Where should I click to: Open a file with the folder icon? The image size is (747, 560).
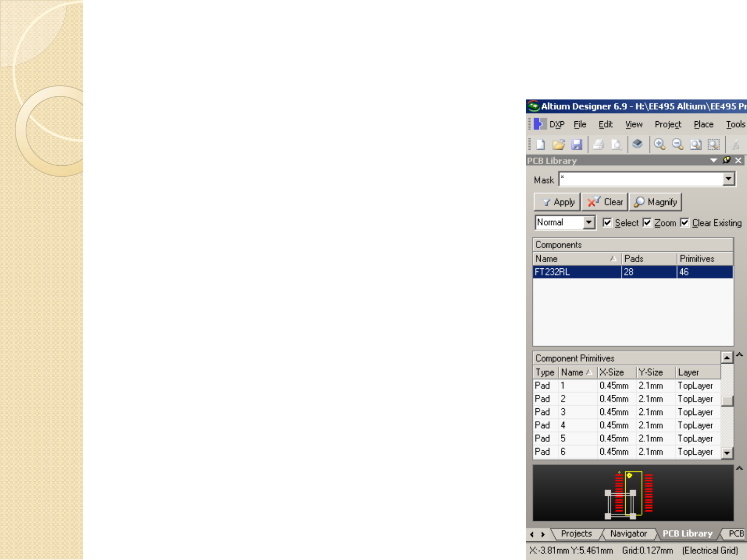coord(559,145)
